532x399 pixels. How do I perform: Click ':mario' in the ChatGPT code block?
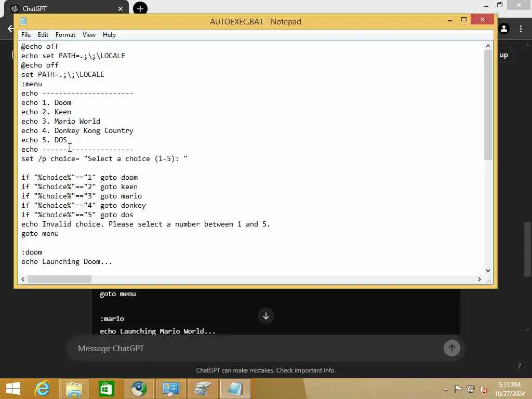(x=112, y=319)
